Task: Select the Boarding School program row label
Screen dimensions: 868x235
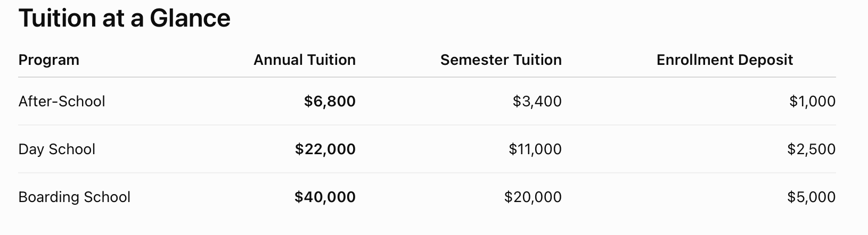Action: [75, 197]
